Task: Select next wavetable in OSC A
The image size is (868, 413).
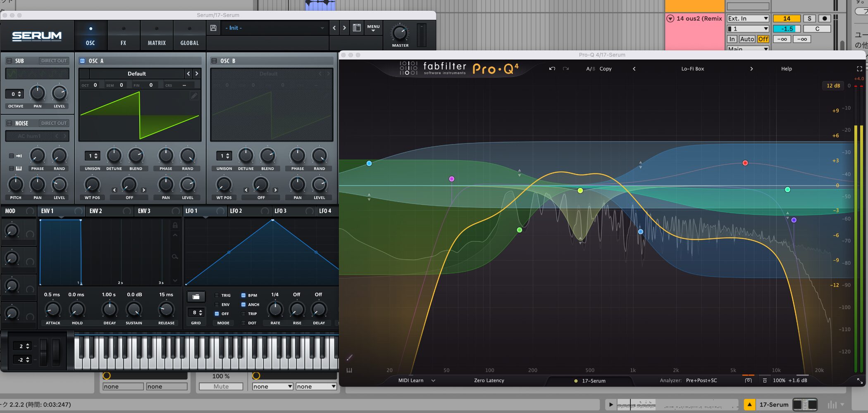Action: point(197,74)
